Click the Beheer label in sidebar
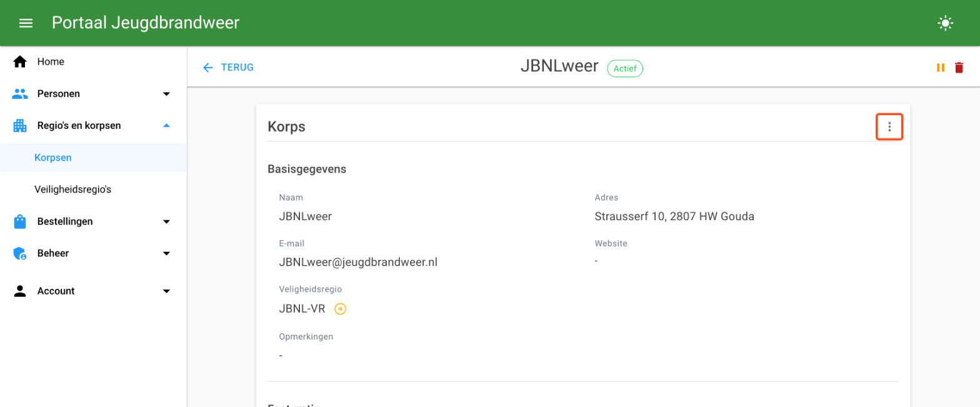980x407 pixels. coord(53,253)
